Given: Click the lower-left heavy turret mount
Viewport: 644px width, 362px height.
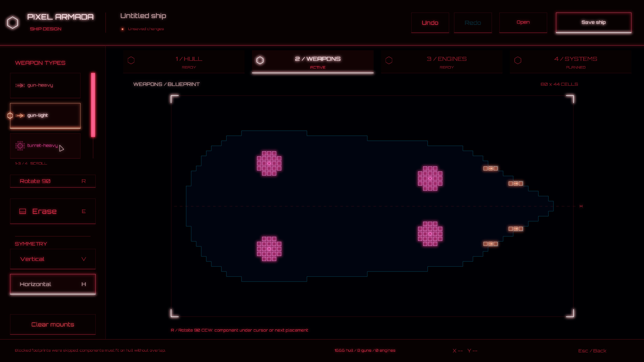Looking at the screenshot, I should [269, 249].
